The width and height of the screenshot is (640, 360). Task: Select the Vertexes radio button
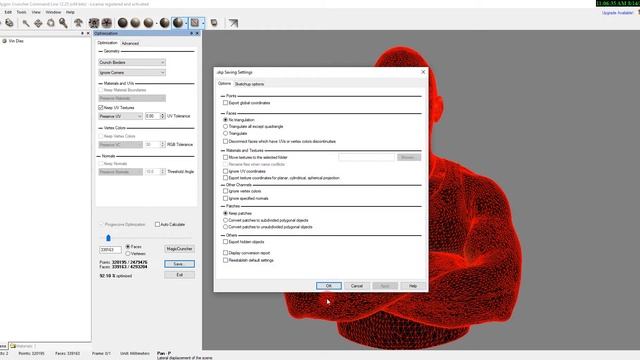(x=128, y=253)
